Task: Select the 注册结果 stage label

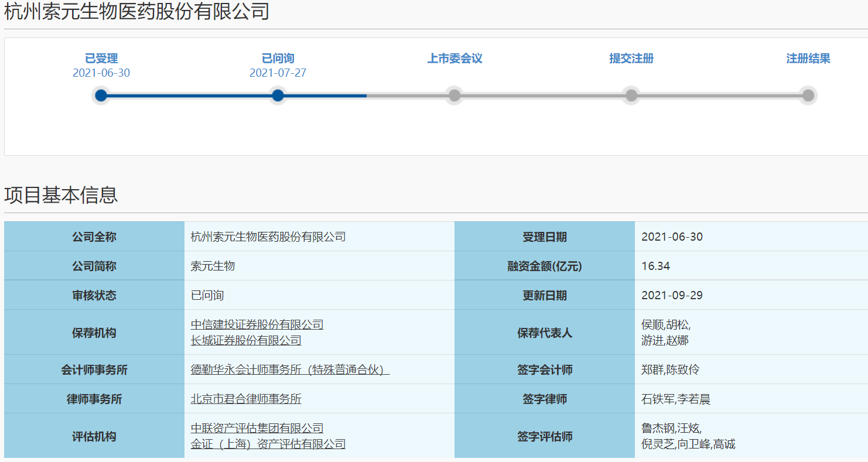Action: click(x=808, y=59)
